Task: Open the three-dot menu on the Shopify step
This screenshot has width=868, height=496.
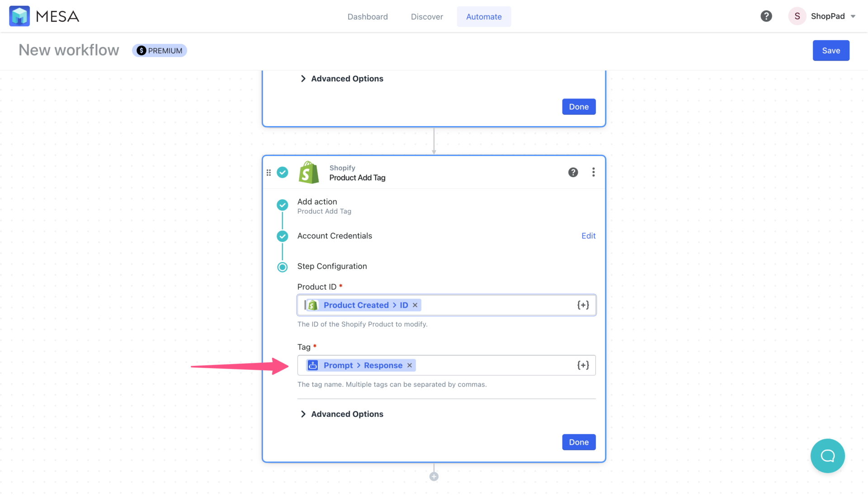Action: (x=593, y=172)
